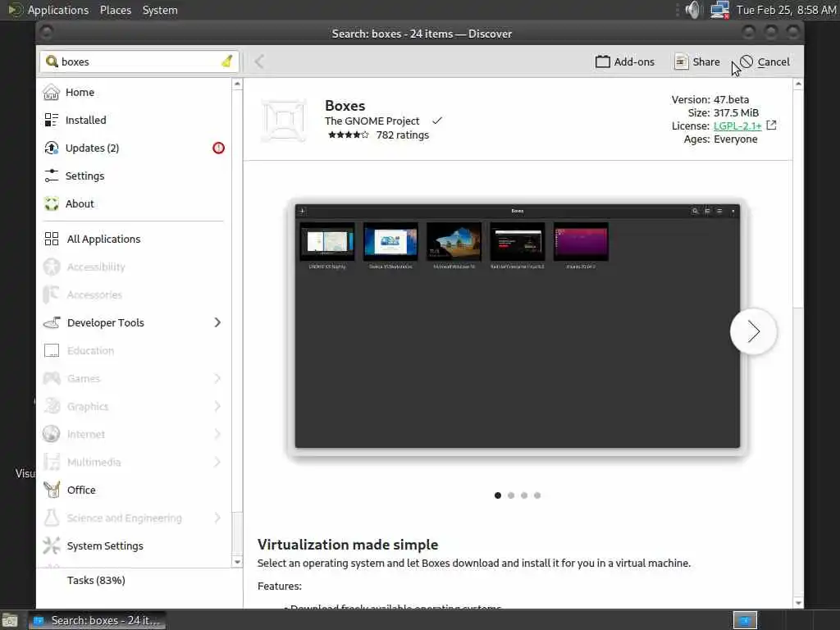
Task: Expand the Internet category chevron
Action: tap(217, 434)
